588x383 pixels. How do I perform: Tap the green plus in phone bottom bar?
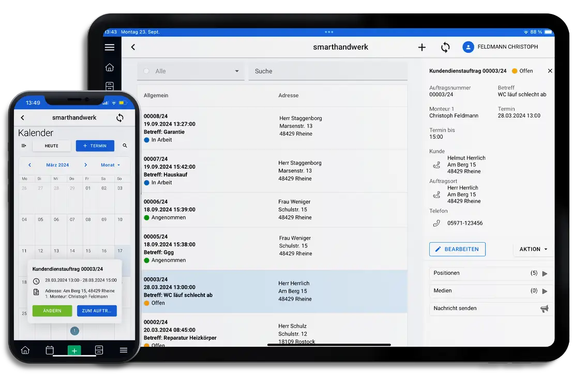point(74,350)
